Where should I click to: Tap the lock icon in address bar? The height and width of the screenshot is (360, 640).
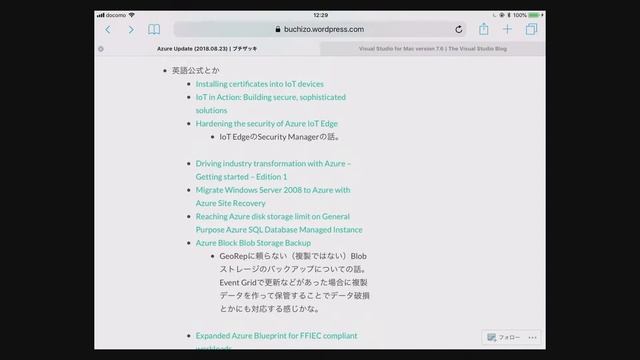(x=278, y=29)
